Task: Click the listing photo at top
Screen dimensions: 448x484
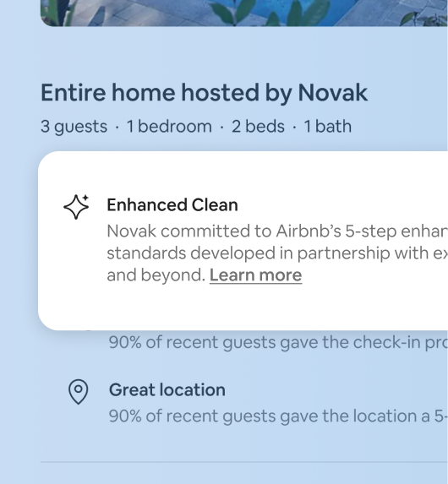Action: 244,13
